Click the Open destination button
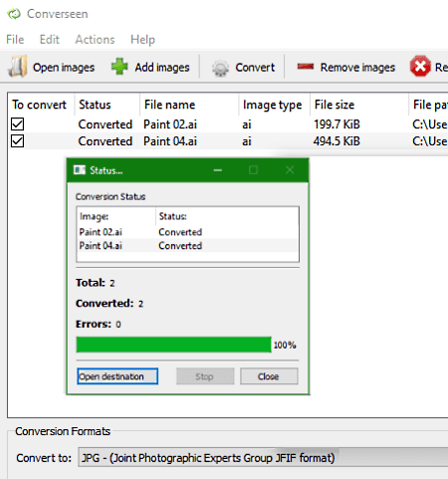 (x=117, y=376)
